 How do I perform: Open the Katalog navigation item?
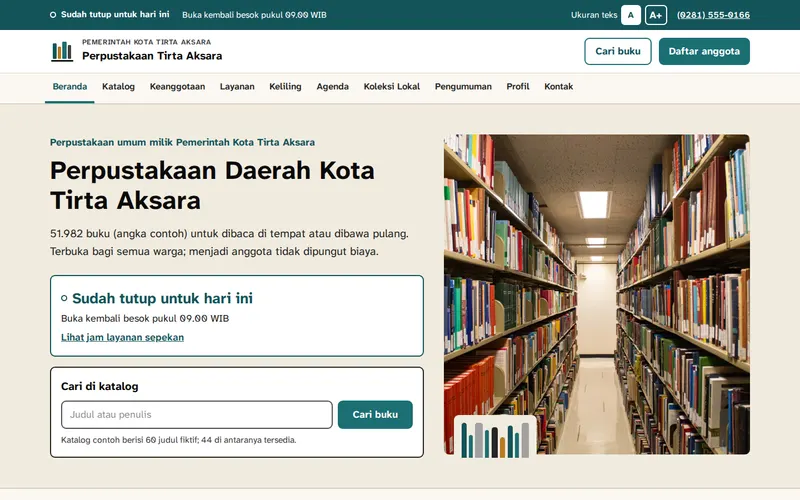[x=118, y=87]
